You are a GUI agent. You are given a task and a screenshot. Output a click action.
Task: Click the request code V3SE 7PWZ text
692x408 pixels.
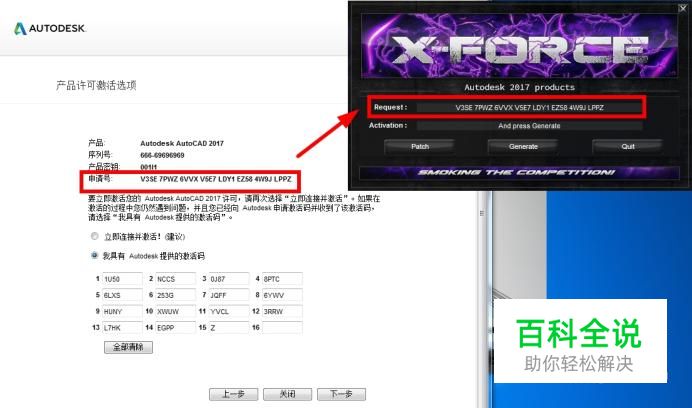click(216, 179)
